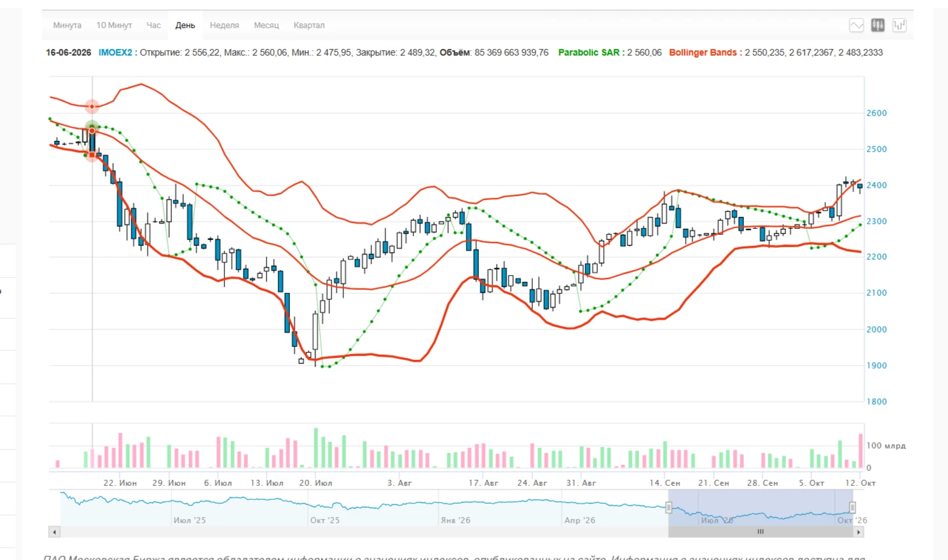Click the Parabolic SAR indicator label
Viewport: 948px width, 560px height.
[x=591, y=52]
